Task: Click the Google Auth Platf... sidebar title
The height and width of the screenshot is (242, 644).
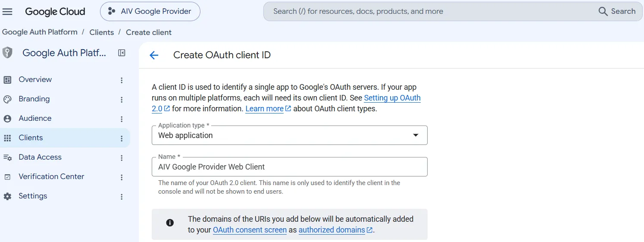Action: [x=64, y=53]
